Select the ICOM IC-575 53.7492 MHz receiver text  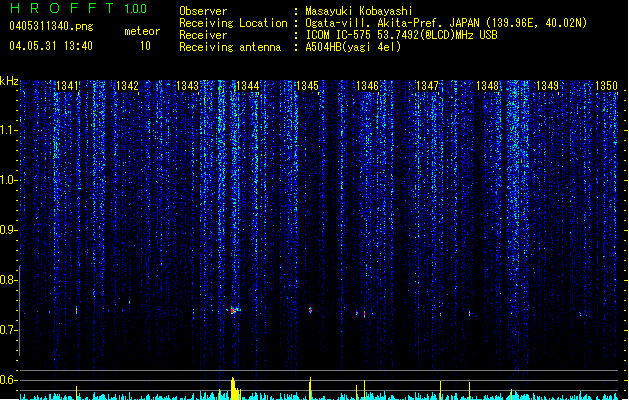pos(402,35)
